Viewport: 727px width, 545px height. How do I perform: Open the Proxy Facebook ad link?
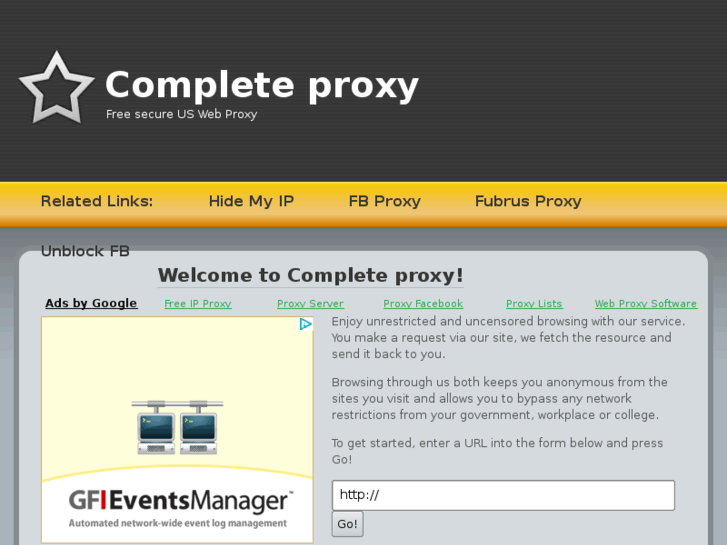tap(423, 304)
